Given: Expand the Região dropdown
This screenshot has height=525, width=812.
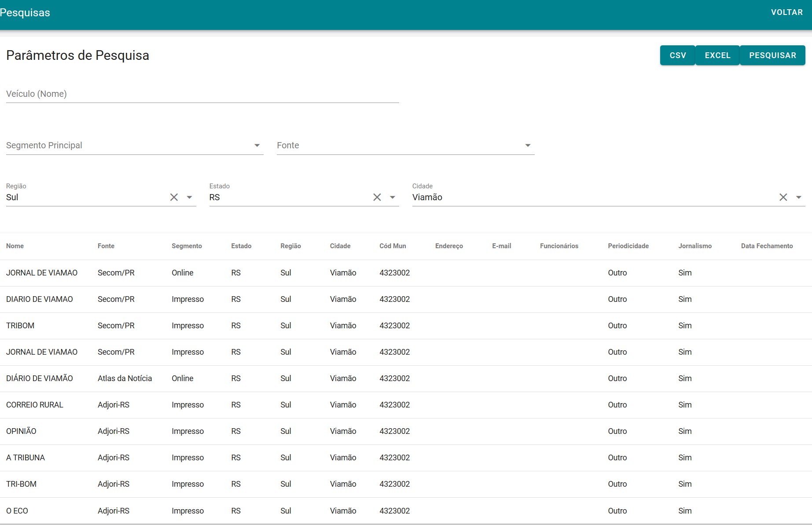Looking at the screenshot, I should (190, 197).
